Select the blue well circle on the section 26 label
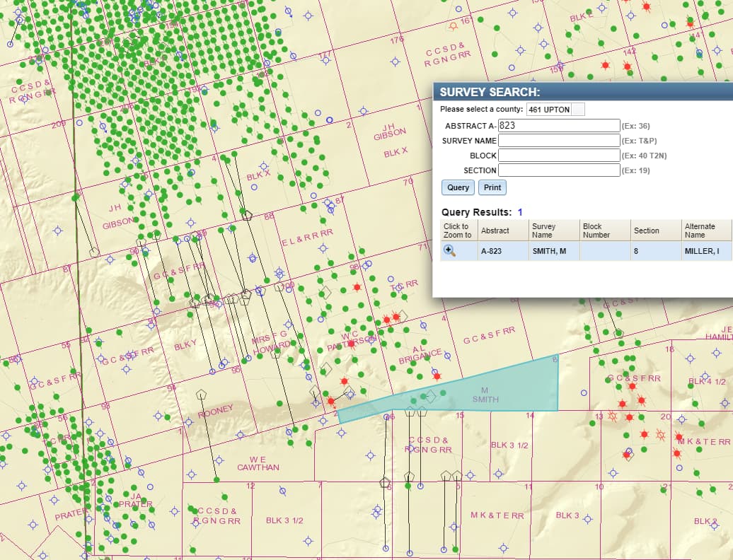This screenshot has height=560, width=733. 386,416
